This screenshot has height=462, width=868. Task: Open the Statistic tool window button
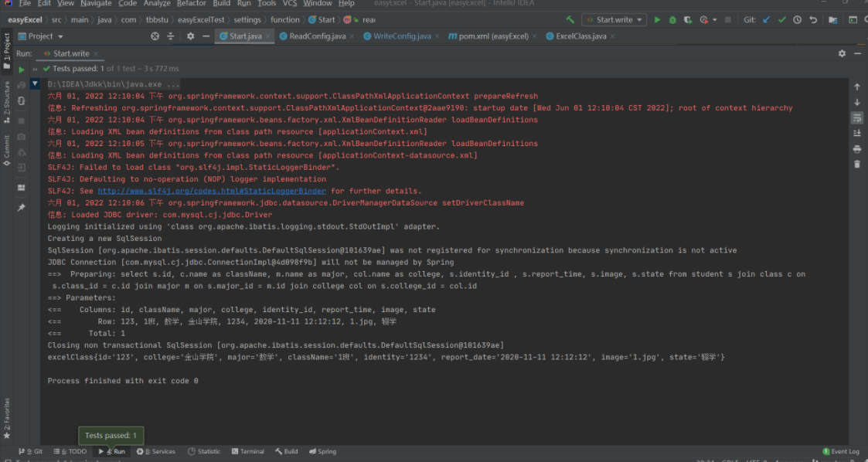pos(204,451)
